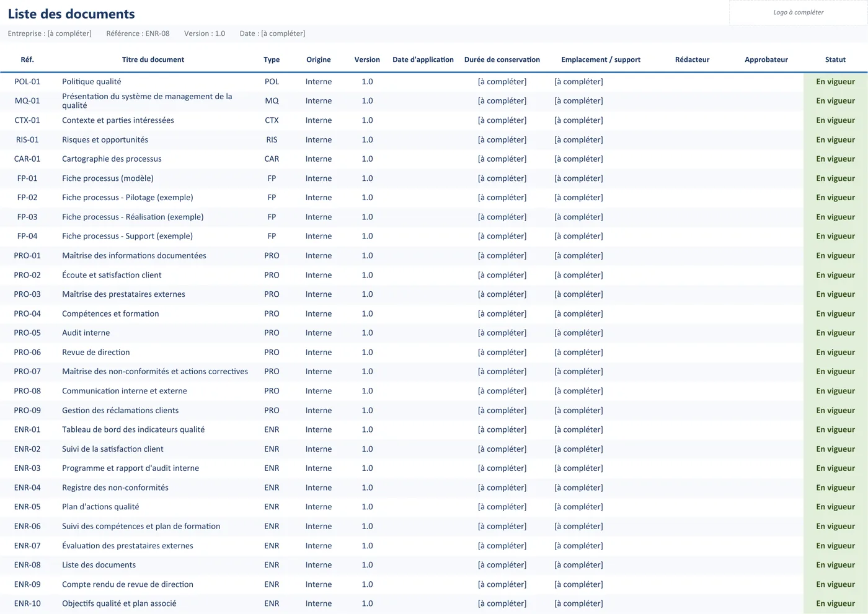The width and height of the screenshot is (868, 614).
Task: Click 'Fiche processus - Support (exemple)' title
Action: click(x=127, y=236)
